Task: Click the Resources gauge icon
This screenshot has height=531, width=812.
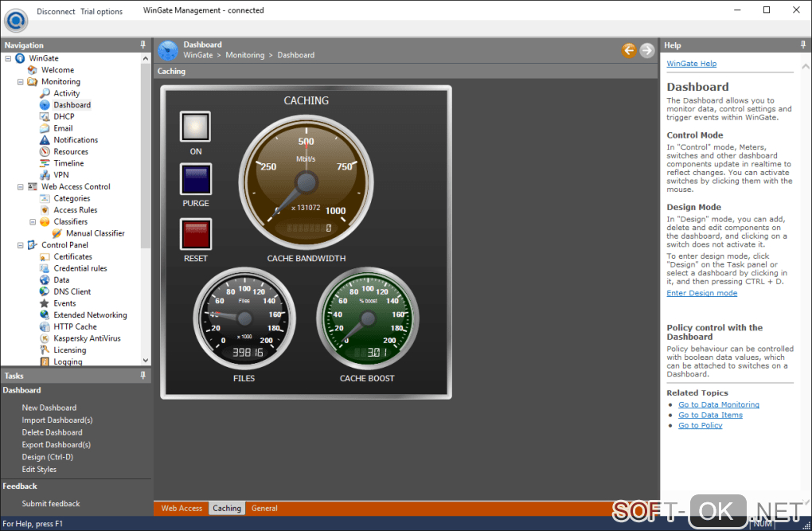Action: 45,152
